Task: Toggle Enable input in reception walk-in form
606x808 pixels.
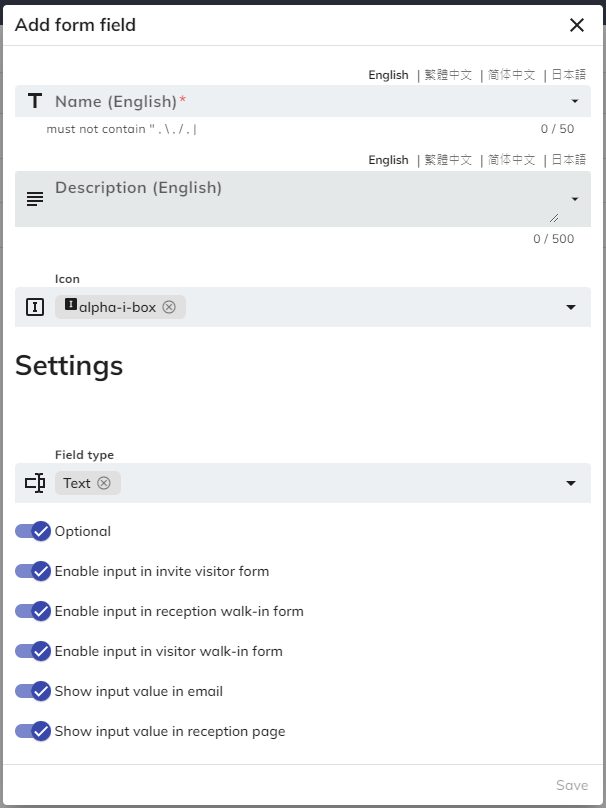Action: [33, 611]
